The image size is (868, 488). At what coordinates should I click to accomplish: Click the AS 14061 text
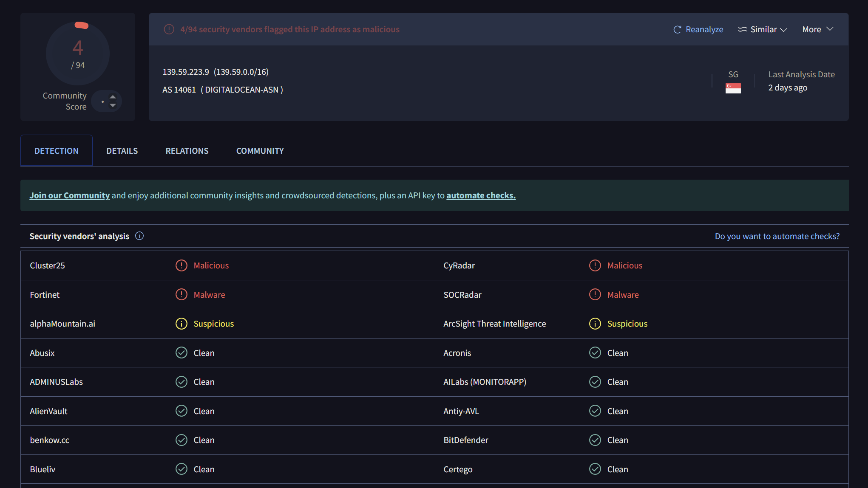point(179,90)
